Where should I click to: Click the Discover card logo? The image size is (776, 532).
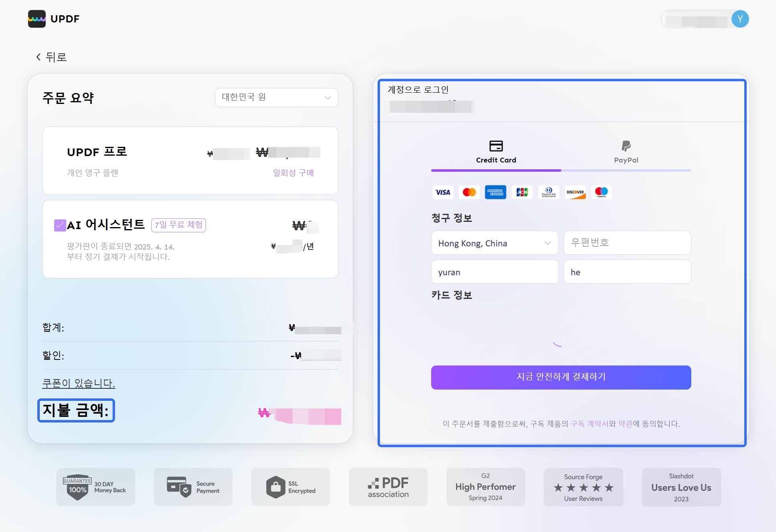point(575,192)
